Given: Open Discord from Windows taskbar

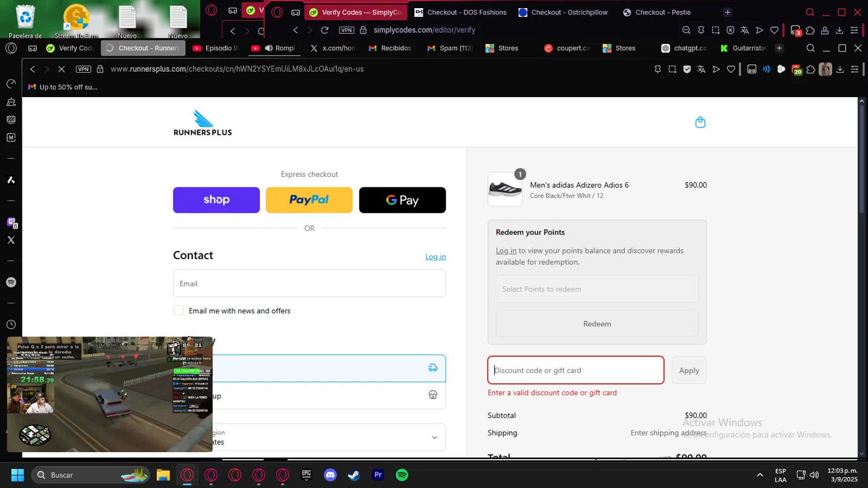Looking at the screenshot, I should pyautogui.click(x=330, y=475).
